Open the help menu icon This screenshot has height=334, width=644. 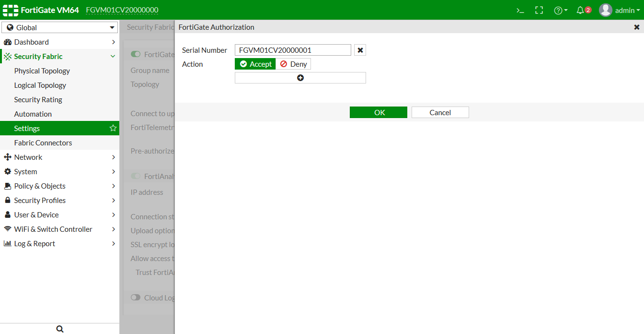click(558, 10)
